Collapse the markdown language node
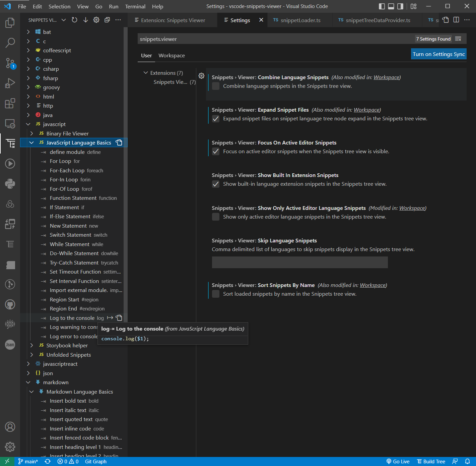Image resolution: width=476 pixels, height=466 pixels. point(28,382)
